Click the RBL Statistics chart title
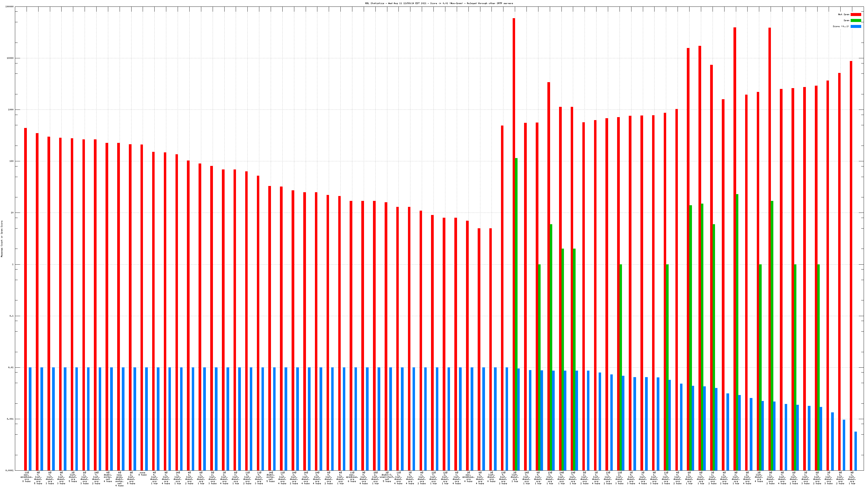 (439, 3)
